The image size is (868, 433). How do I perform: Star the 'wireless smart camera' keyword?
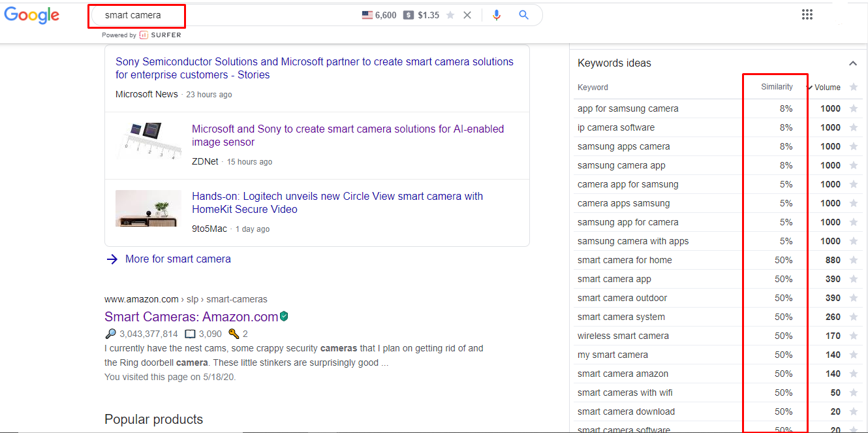pyautogui.click(x=854, y=336)
